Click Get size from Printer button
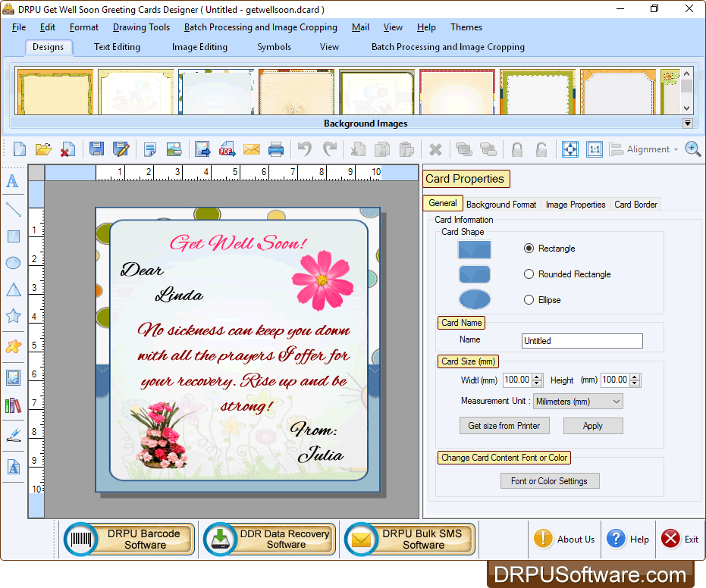The width and height of the screenshot is (706, 588). click(x=504, y=426)
